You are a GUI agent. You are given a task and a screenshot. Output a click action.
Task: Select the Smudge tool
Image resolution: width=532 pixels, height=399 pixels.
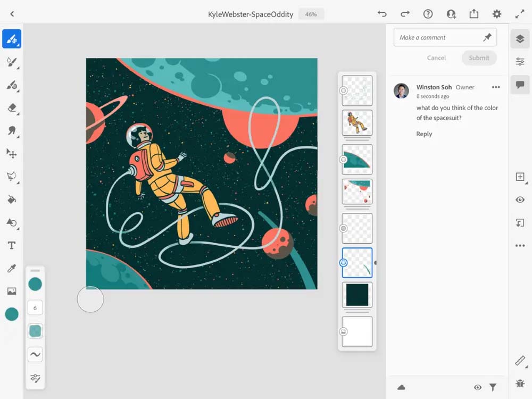click(12, 130)
